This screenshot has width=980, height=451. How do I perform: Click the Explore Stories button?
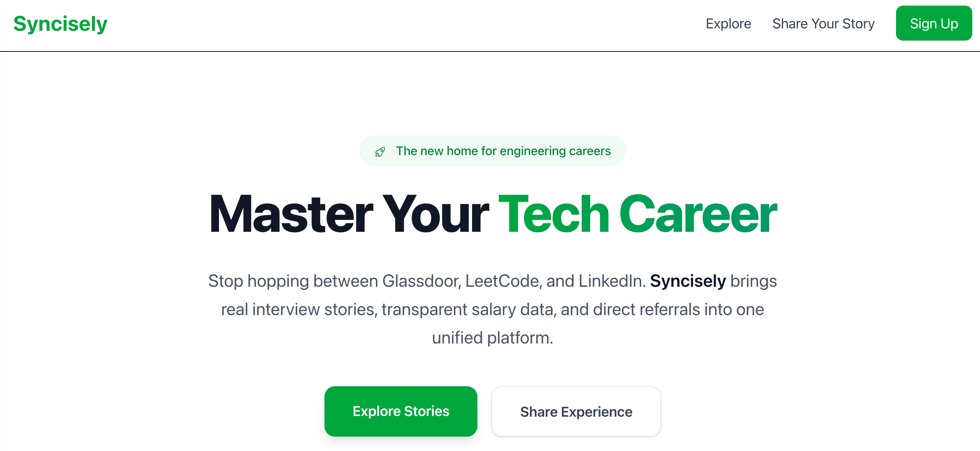(x=401, y=411)
